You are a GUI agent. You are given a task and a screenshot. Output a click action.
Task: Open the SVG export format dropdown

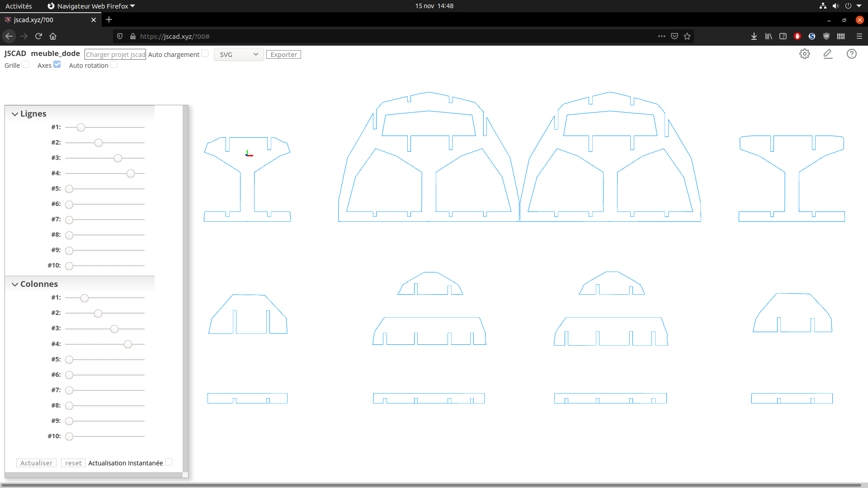(238, 54)
